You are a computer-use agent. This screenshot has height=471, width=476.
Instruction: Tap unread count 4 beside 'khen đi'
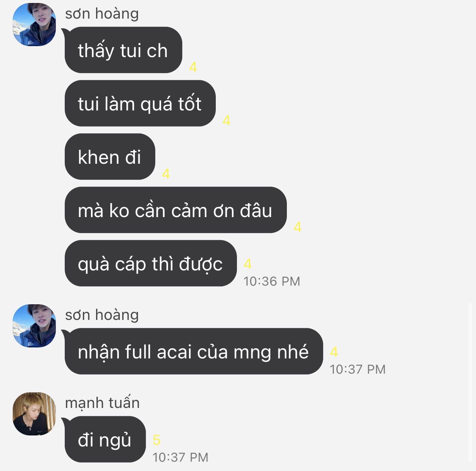point(166,174)
